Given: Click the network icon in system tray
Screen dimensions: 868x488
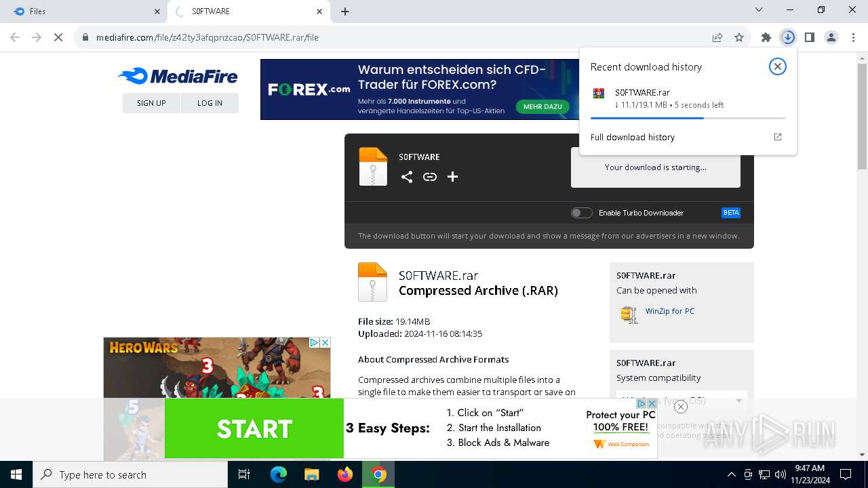Looking at the screenshot, I should [764, 474].
